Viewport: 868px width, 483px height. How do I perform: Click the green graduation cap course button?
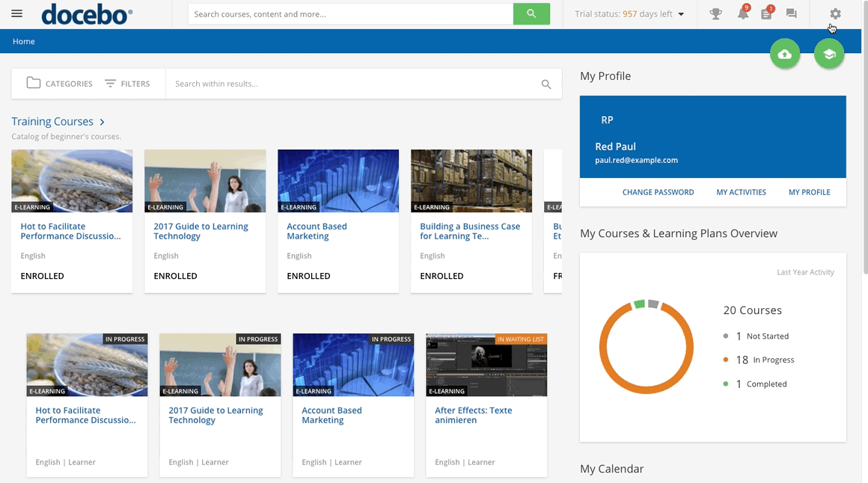point(828,53)
